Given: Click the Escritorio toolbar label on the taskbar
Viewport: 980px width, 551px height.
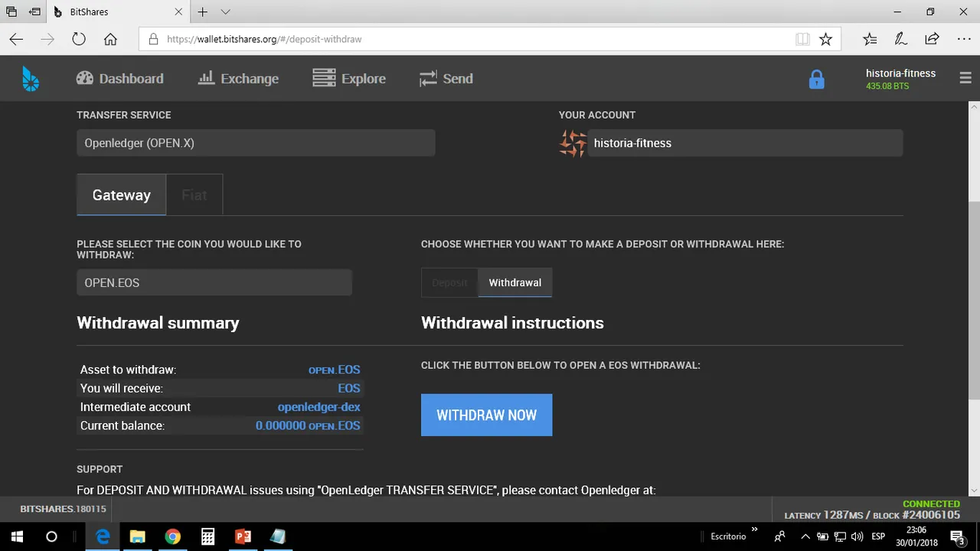Looking at the screenshot, I should click(728, 536).
